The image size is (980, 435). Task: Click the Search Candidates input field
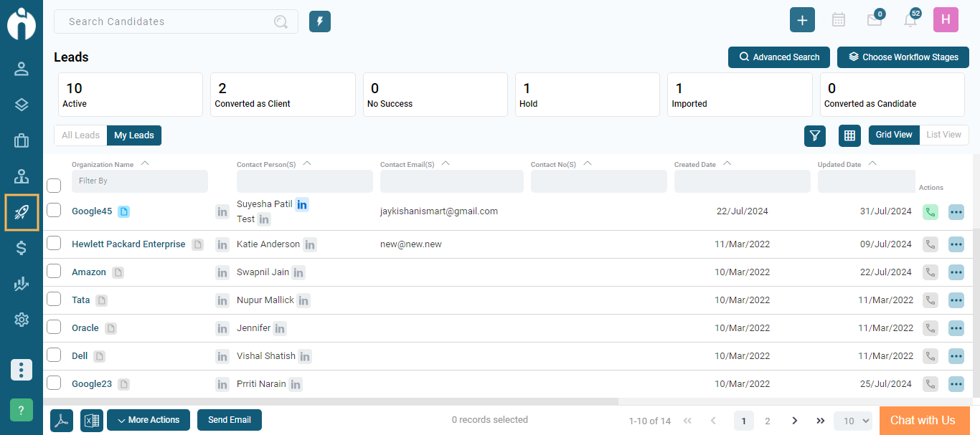pyautogui.click(x=169, y=21)
